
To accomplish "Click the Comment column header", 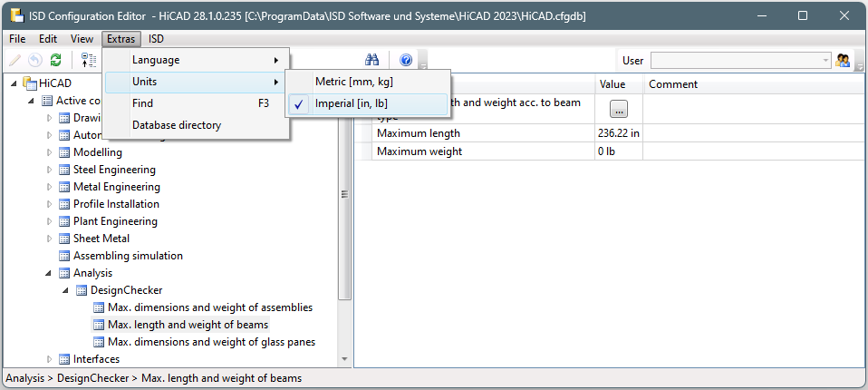I will tap(754, 84).
